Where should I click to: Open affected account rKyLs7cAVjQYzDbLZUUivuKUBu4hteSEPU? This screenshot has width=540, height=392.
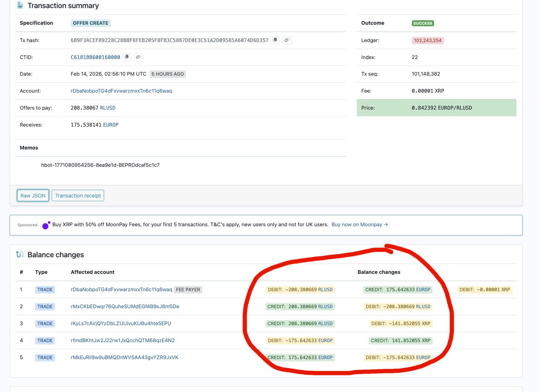tap(121, 323)
